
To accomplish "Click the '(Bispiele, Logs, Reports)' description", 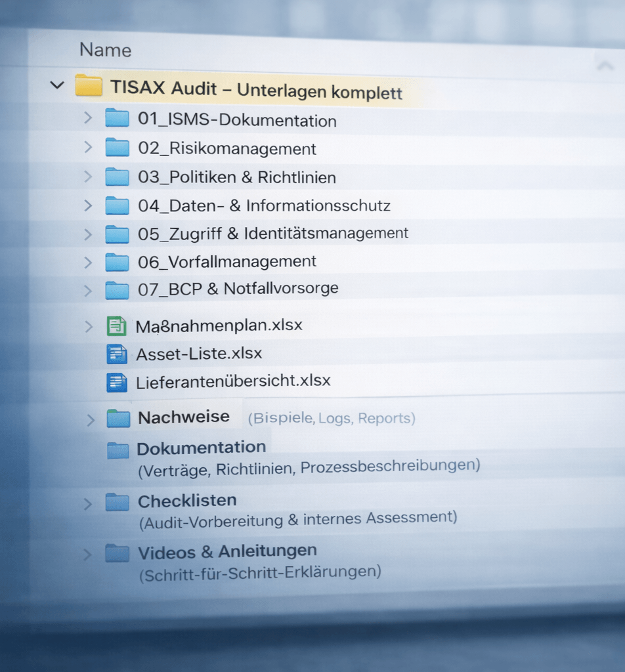I will [332, 418].
